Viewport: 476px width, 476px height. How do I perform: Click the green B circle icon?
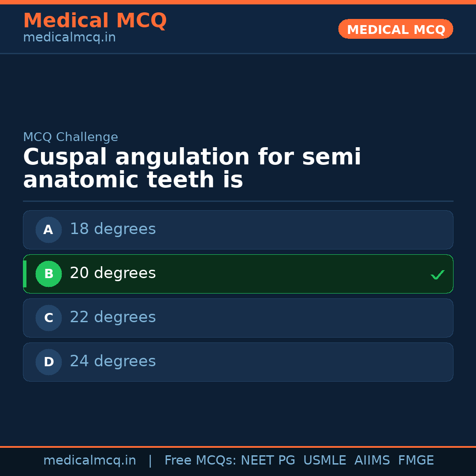tap(48, 274)
